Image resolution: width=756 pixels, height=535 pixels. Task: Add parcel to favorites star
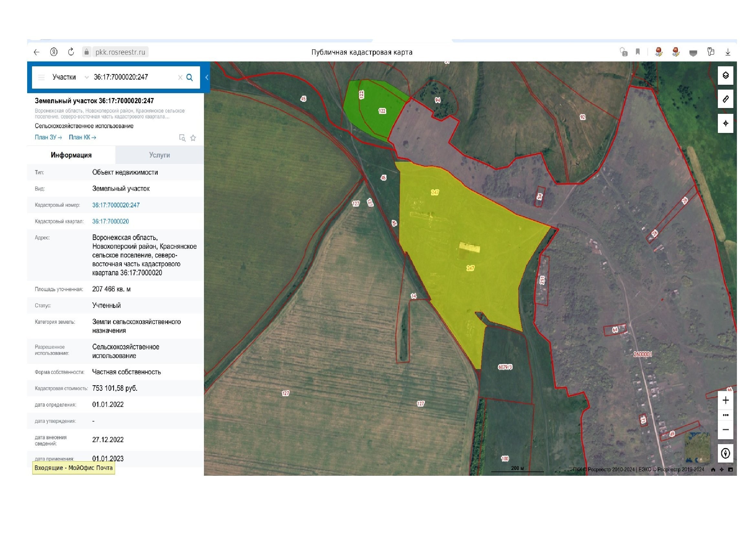(x=193, y=138)
